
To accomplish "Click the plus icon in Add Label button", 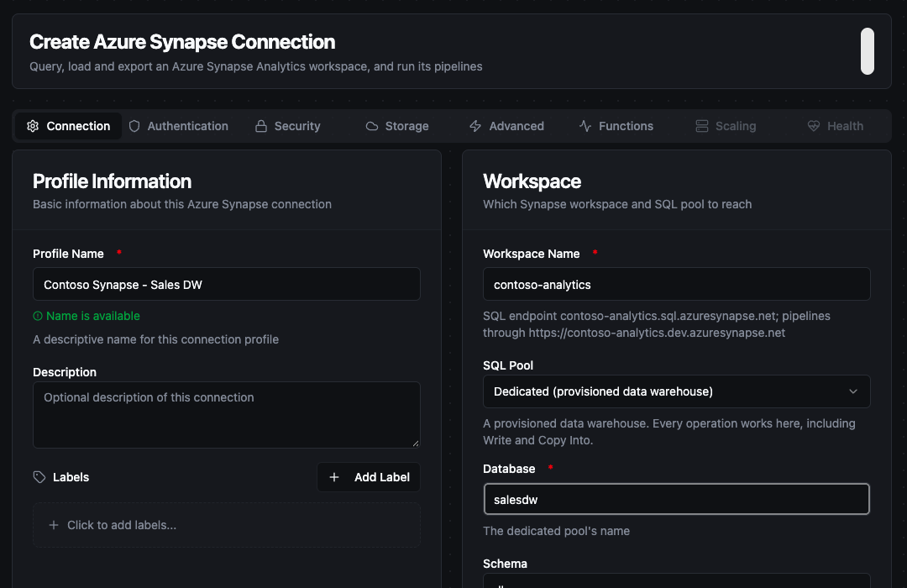I will (334, 477).
